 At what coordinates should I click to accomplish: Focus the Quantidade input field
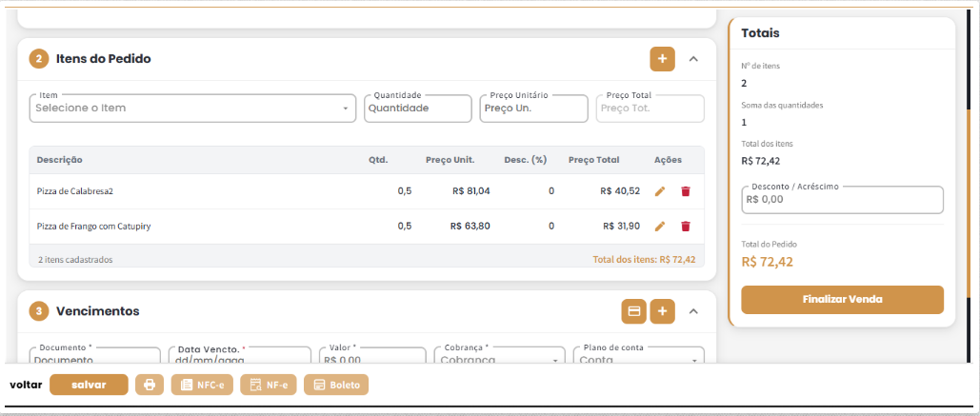[417, 109]
